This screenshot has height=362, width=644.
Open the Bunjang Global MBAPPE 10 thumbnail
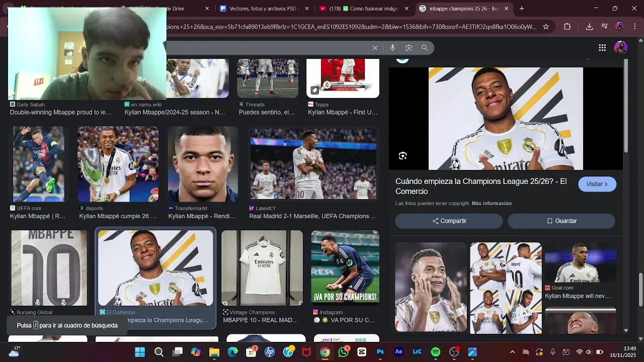point(49,268)
